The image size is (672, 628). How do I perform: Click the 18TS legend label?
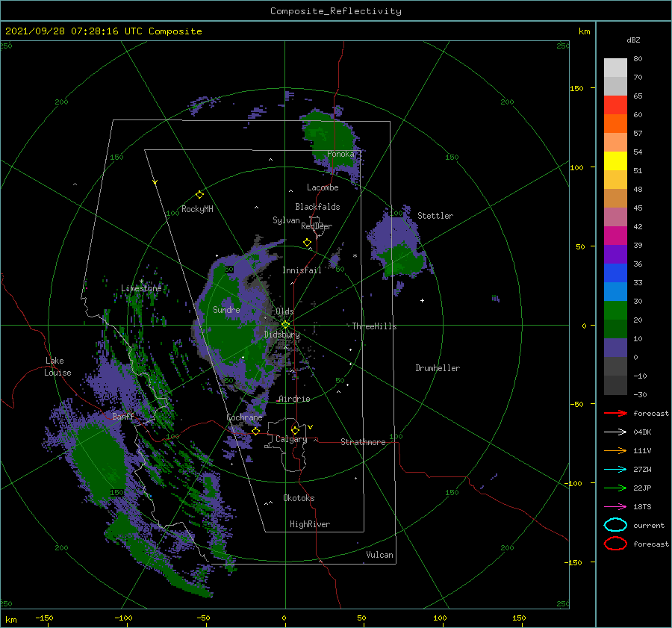click(642, 507)
